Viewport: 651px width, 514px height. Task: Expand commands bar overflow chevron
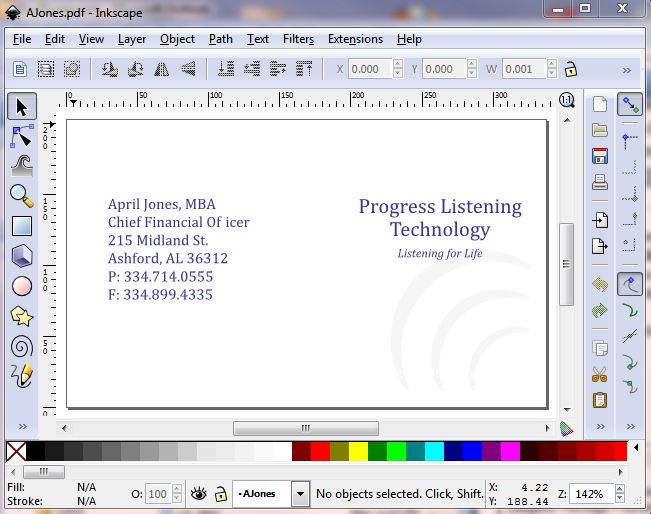(600, 426)
